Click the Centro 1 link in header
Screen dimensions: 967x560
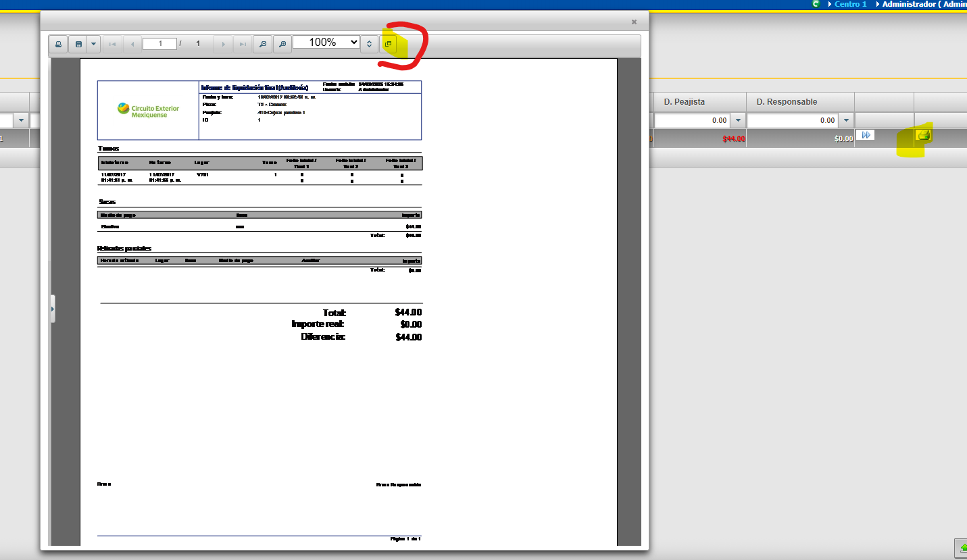pyautogui.click(x=850, y=4)
